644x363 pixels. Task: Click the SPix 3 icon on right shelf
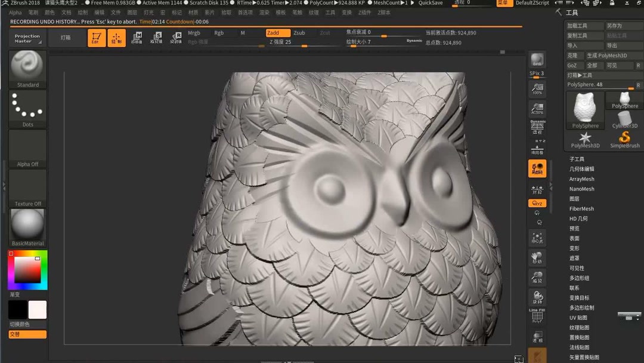pos(537,73)
